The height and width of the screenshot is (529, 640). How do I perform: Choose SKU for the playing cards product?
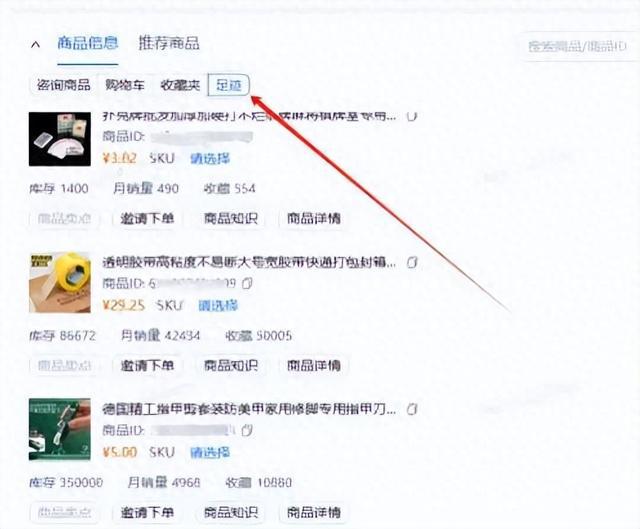(x=210, y=158)
